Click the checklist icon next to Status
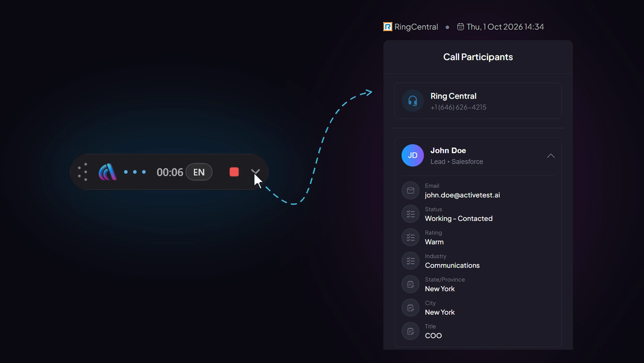The height and width of the screenshot is (363, 644). [x=410, y=214]
